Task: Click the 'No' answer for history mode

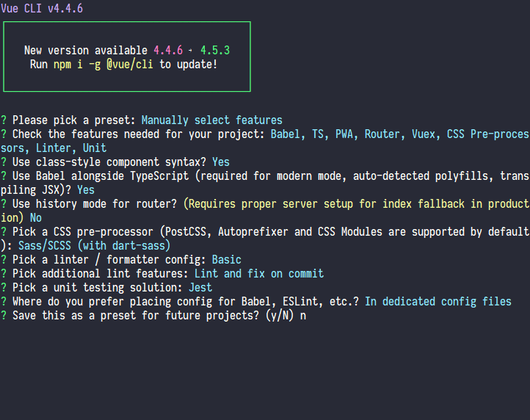Action: [36, 218]
